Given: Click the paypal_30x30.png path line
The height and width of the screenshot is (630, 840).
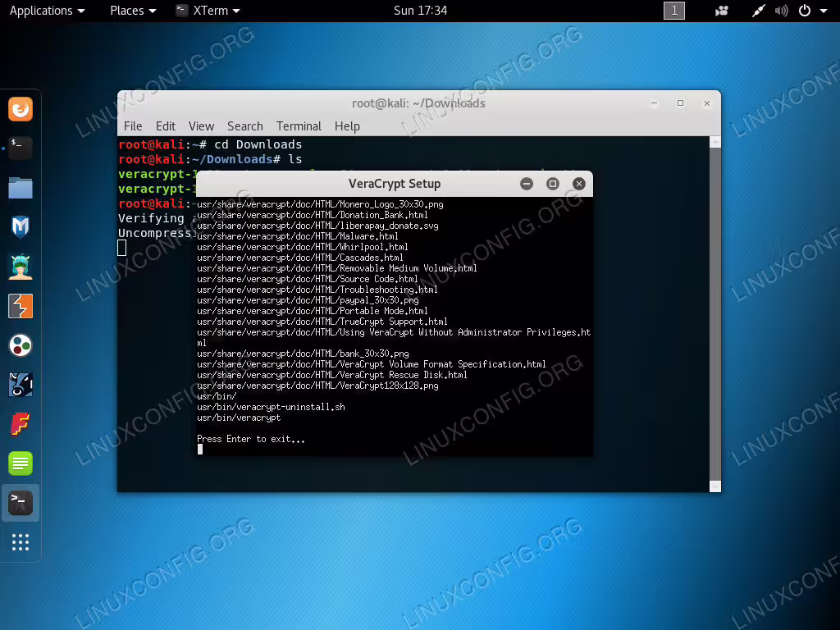Looking at the screenshot, I should (x=308, y=300).
